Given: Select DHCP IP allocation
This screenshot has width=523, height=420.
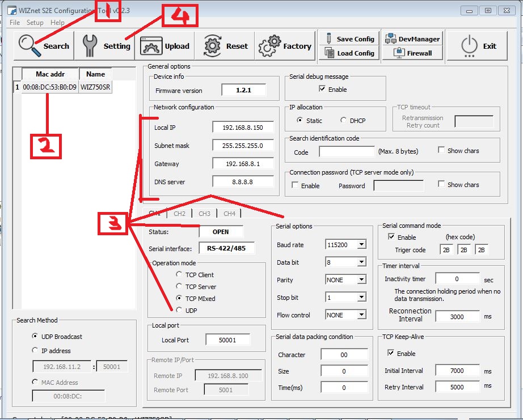Looking at the screenshot, I should coord(343,120).
